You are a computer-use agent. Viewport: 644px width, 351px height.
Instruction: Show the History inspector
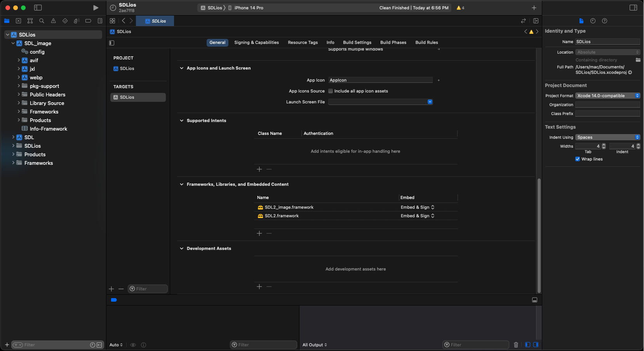[593, 21]
